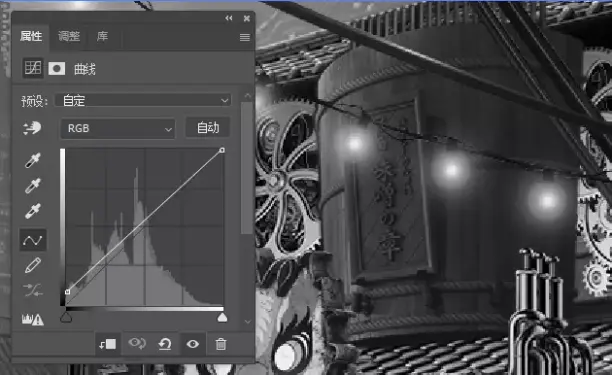View previous state icon
Screen dimensions: 612x375
point(137,344)
